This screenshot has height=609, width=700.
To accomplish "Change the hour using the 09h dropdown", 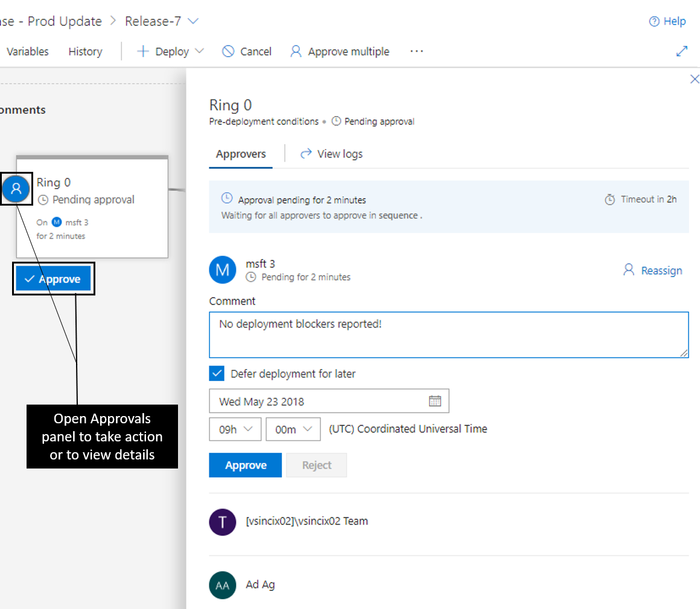I will (x=235, y=429).
